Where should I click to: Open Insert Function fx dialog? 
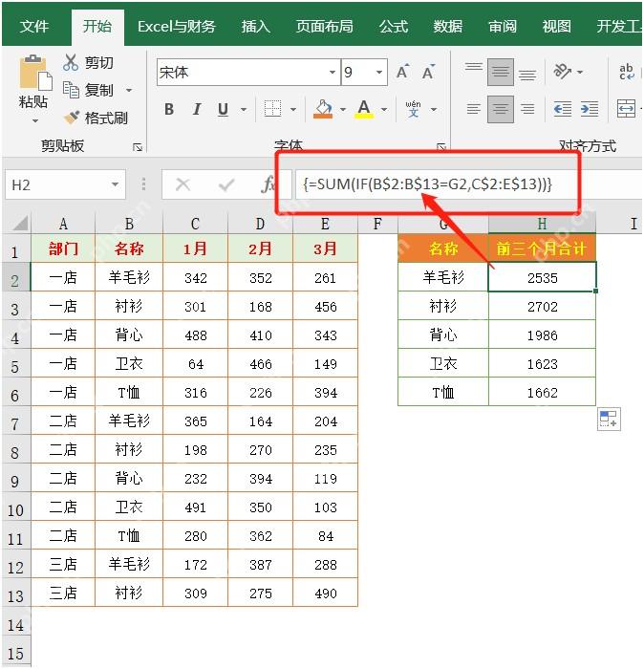pos(268,184)
